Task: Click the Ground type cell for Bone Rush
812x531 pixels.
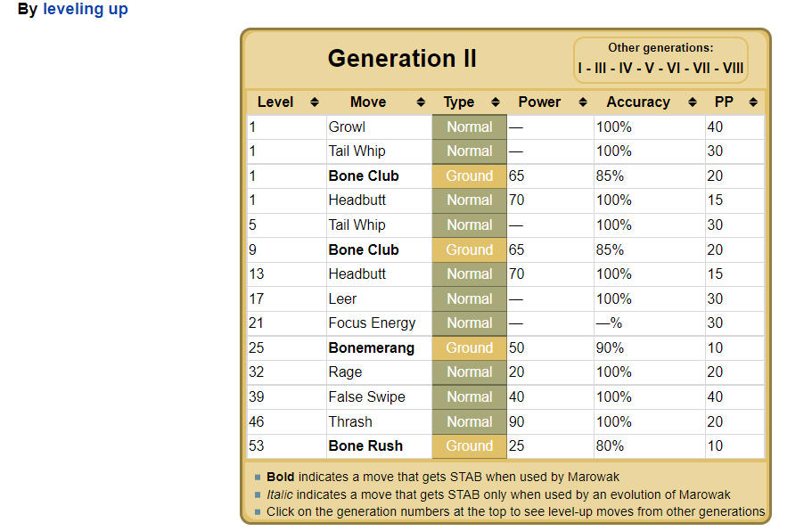Action: click(469, 445)
